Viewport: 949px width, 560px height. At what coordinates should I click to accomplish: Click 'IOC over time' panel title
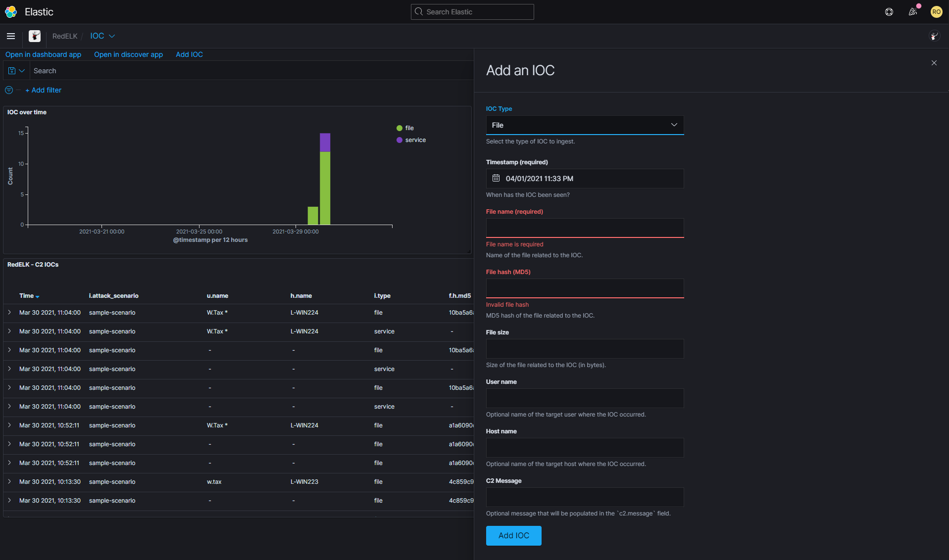click(x=27, y=112)
